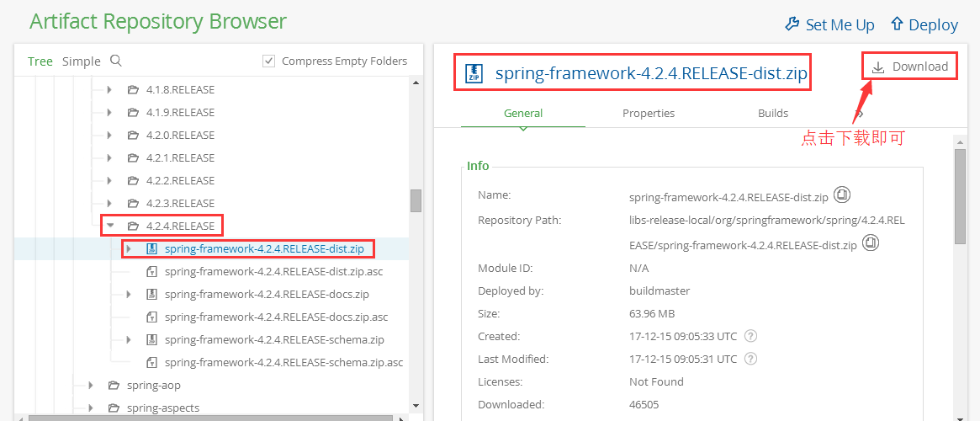
Task: Expand spring-framework-4.2.4.RELEASE-schema.zip contents arrow
Action: [x=129, y=339]
